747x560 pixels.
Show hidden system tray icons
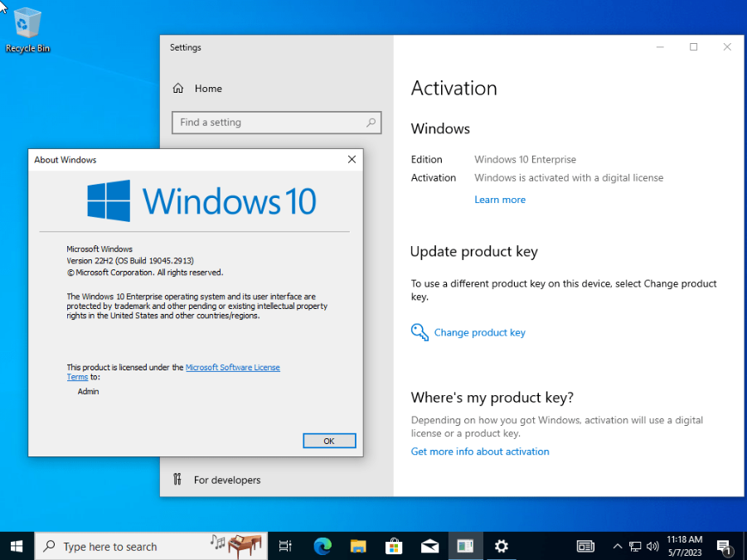617,546
